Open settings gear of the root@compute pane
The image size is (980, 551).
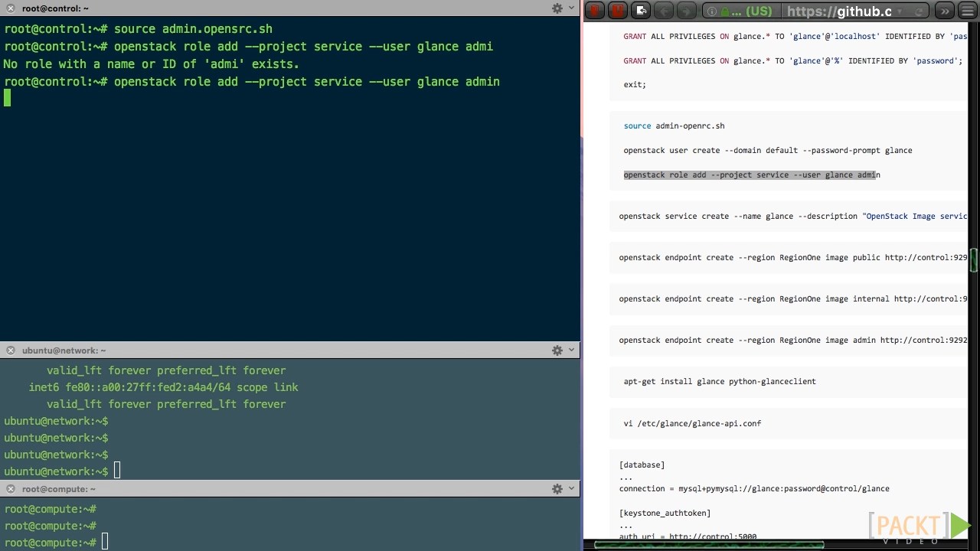(x=557, y=489)
